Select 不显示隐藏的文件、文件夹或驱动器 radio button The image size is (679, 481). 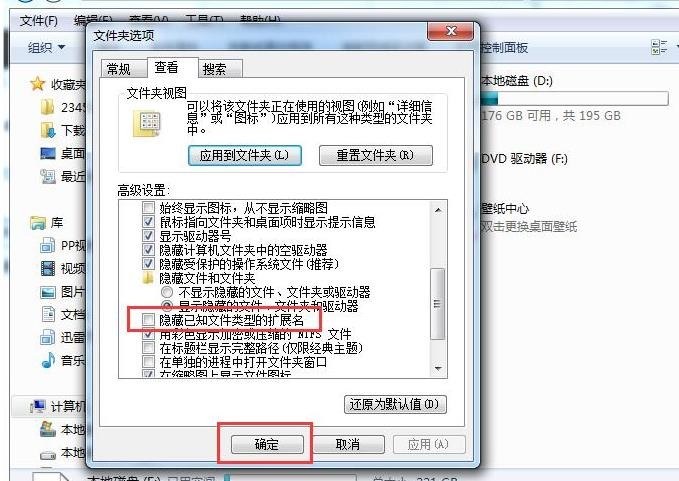click(x=167, y=292)
